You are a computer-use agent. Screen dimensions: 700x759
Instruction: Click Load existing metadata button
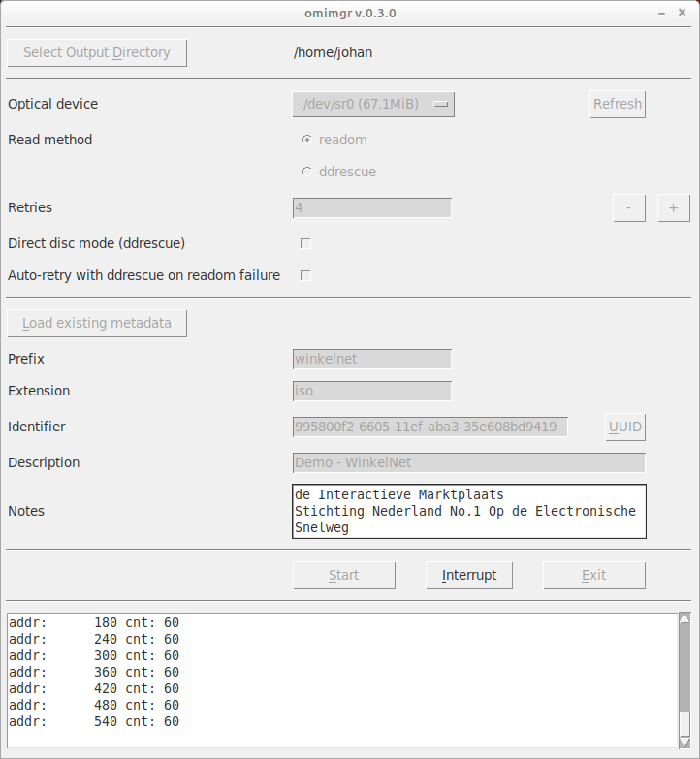[97, 323]
